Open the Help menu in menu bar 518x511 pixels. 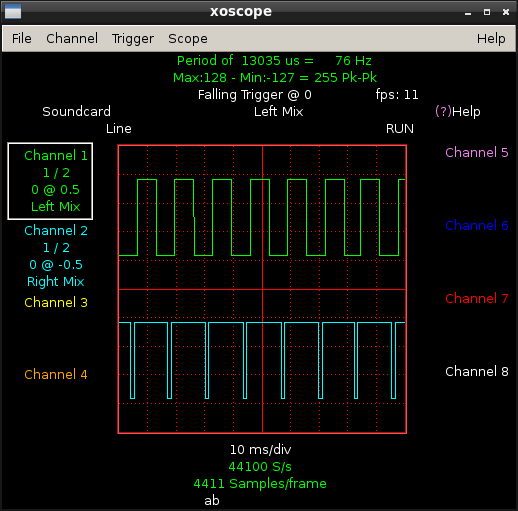click(x=491, y=39)
